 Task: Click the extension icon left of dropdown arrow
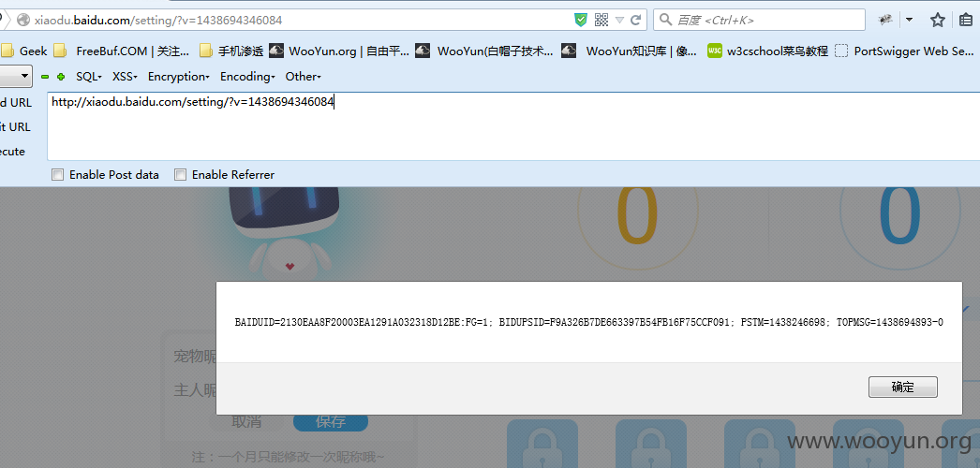tap(885, 20)
